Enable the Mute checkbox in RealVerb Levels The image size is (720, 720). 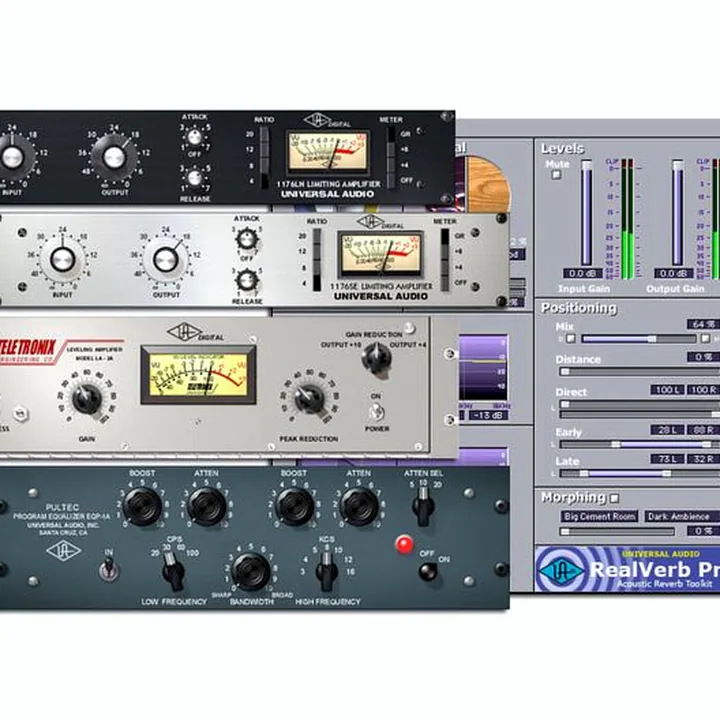(x=557, y=174)
